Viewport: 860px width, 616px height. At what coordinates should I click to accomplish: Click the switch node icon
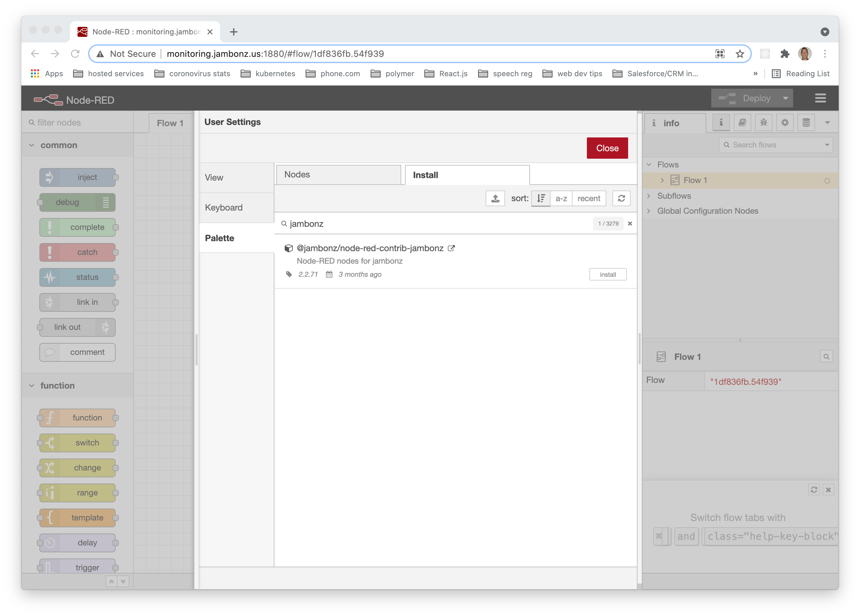pyautogui.click(x=51, y=443)
